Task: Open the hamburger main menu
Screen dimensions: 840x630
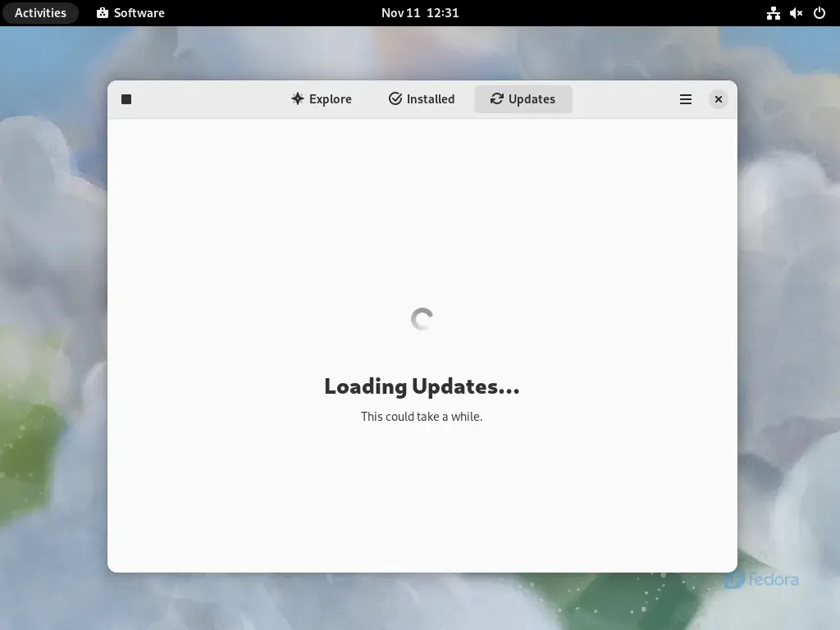Action: (x=686, y=99)
